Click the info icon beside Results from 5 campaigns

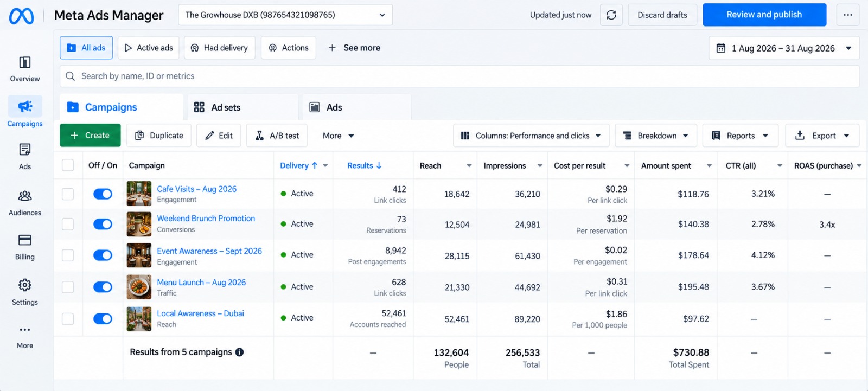click(x=239, y=352)
